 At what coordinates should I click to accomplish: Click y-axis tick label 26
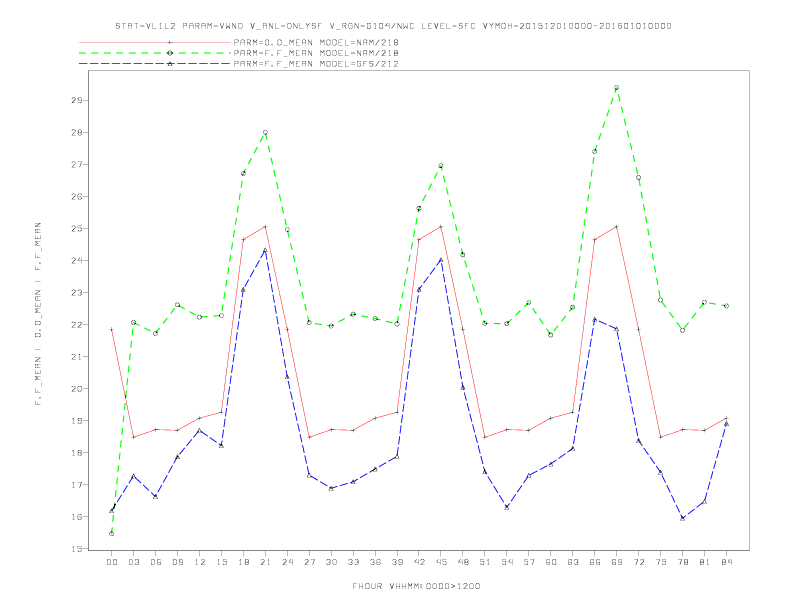point(76,196)
